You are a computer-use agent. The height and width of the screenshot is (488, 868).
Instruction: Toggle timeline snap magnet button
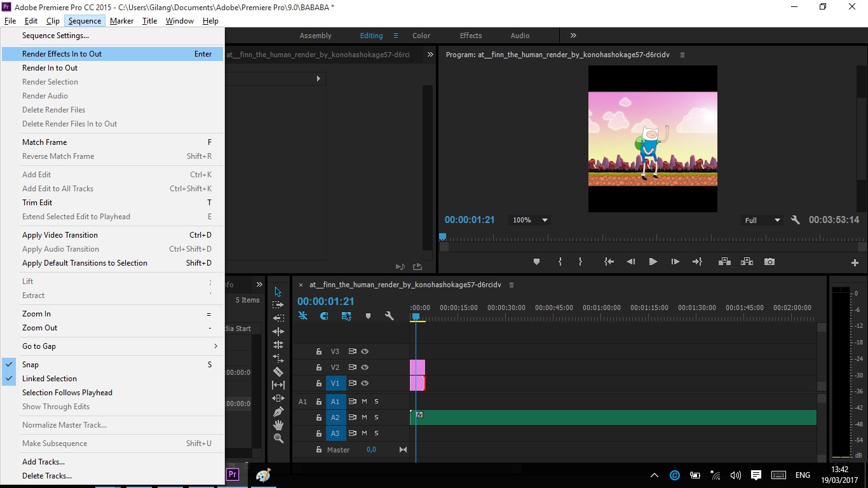tap(324, 316)
